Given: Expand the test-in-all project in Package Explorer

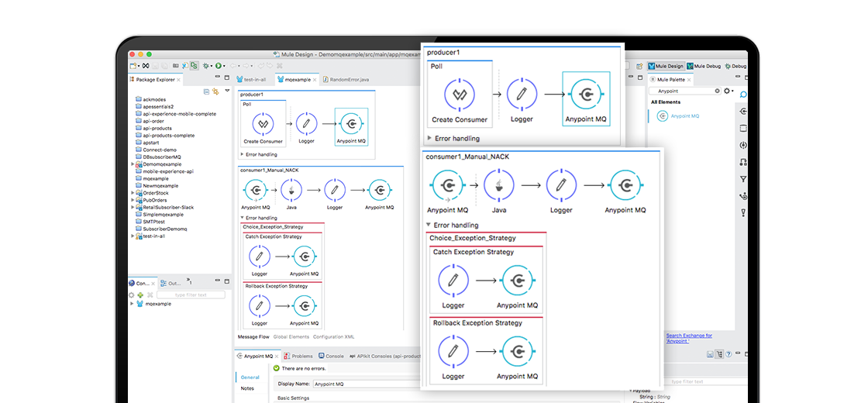Looking at the screenshot, I should coord(133,236).
